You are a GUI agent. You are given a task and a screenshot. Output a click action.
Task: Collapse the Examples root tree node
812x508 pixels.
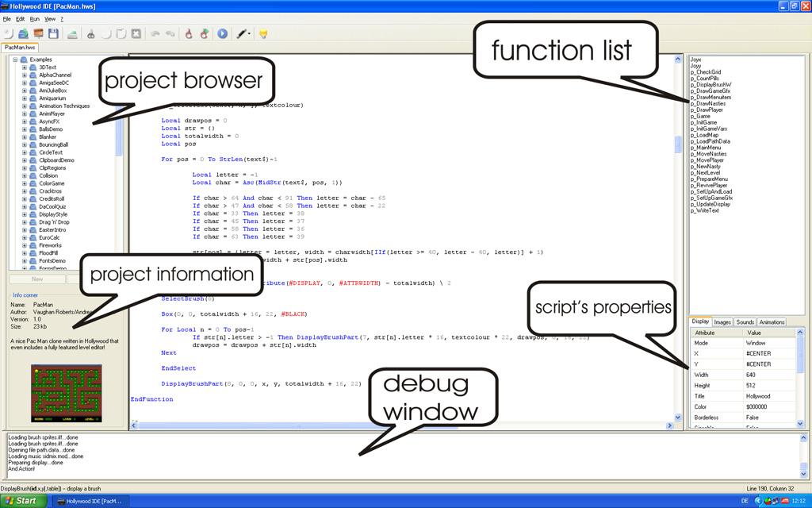click(x=14, y=60)
